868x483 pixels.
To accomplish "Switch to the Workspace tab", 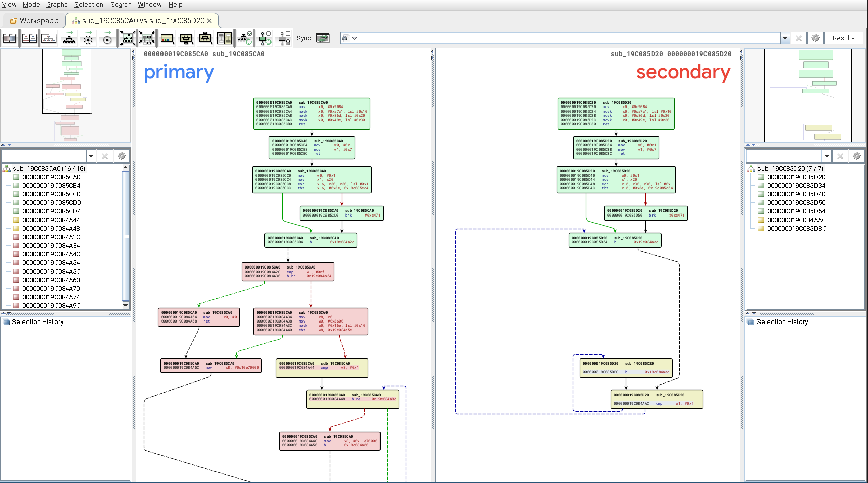I will click(34, 21).
